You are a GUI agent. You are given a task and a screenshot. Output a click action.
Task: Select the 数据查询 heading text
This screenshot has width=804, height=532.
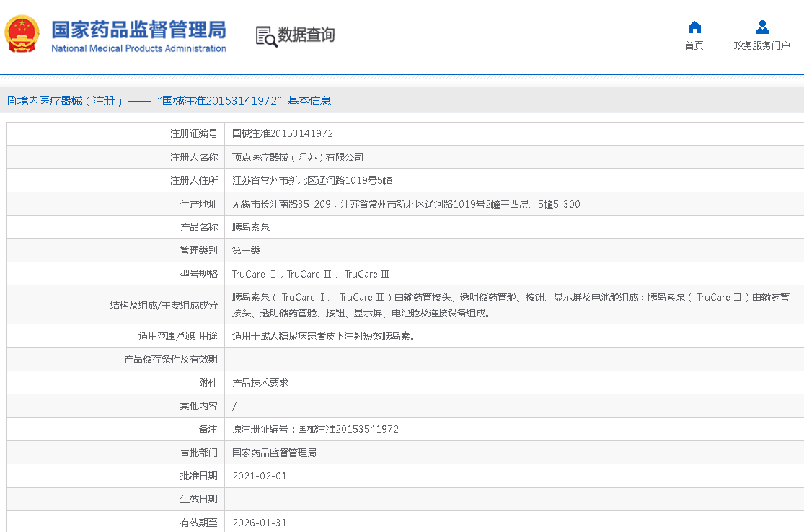click(x=306, y=35)
